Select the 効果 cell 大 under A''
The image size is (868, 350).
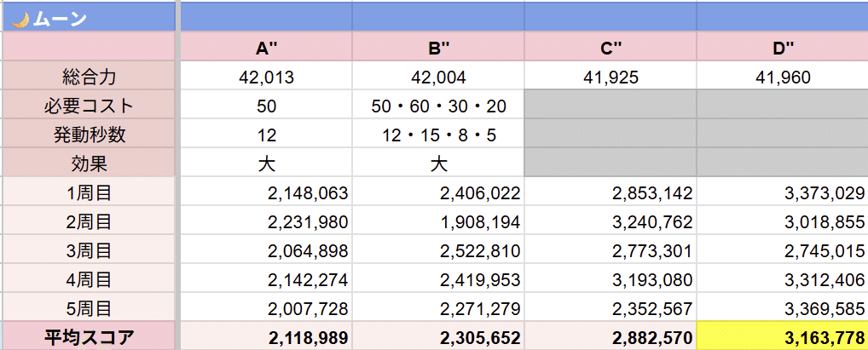266,164
